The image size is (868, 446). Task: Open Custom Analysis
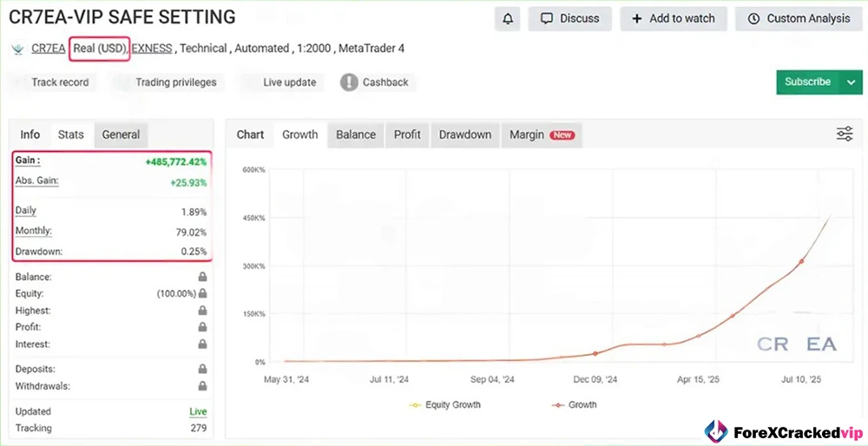click(799, 19)
